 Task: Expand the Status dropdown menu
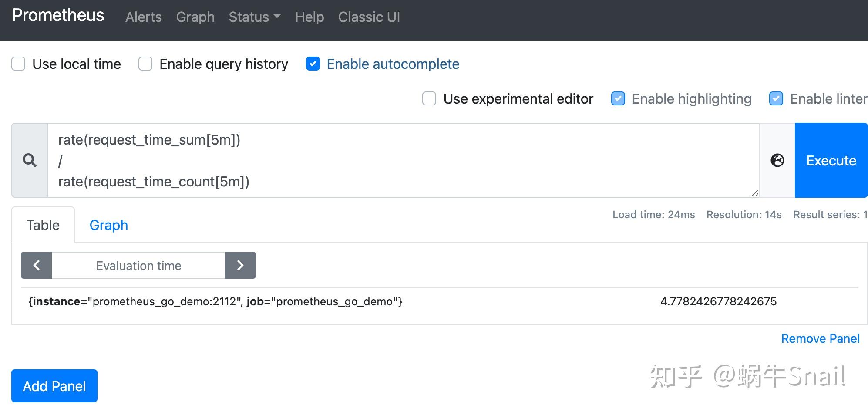click(x=254, y=17)
